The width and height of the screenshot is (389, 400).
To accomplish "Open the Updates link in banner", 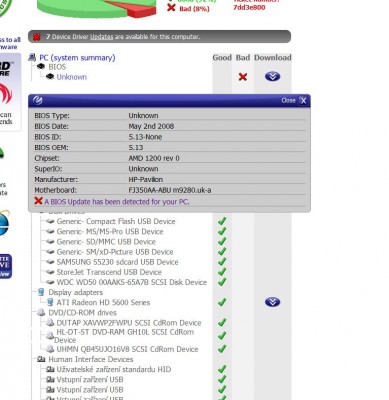I will (x=101, y=37).
